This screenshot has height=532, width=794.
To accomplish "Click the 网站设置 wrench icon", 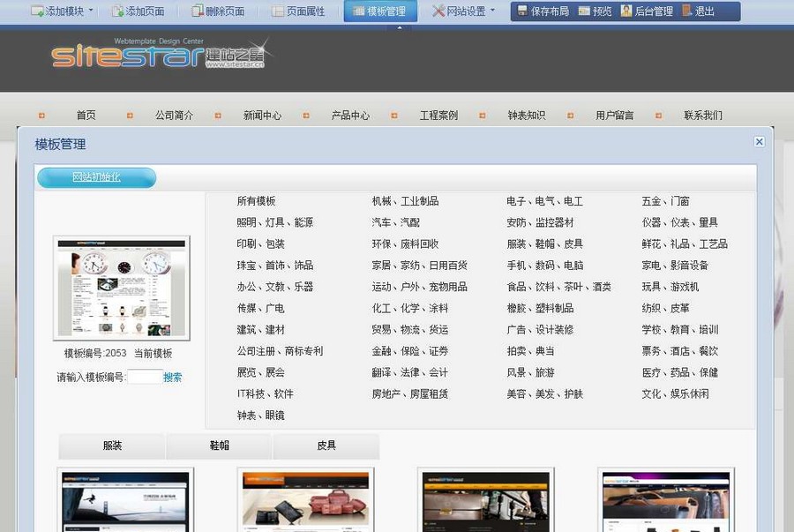I will pos(438,11).
